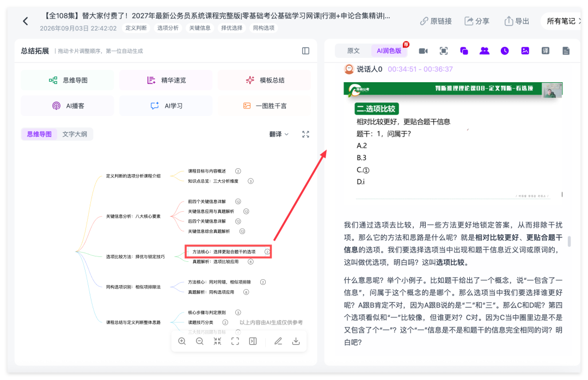Select node 关键信息分析：八大核心要素

(133, 217)
